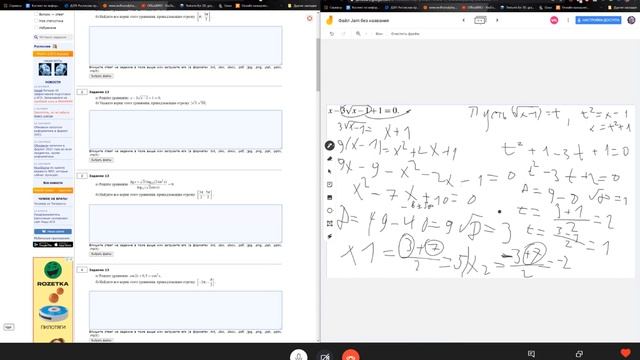Viewport: 640px width, 360px height.
Task: Add a sticky note in Jamboard
Action: (329, 184)
